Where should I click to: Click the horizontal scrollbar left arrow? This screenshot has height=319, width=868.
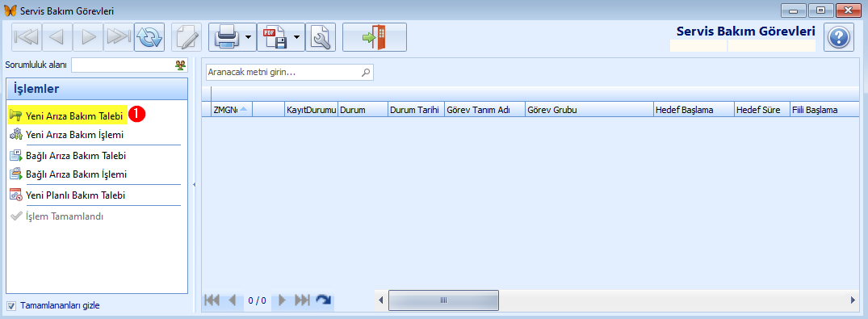[x=381, y=300]
